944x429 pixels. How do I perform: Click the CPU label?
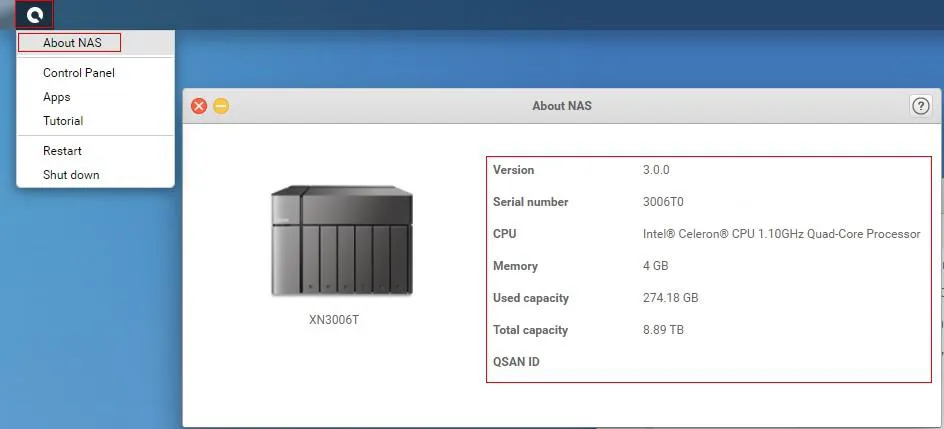[x=505, y=234]
